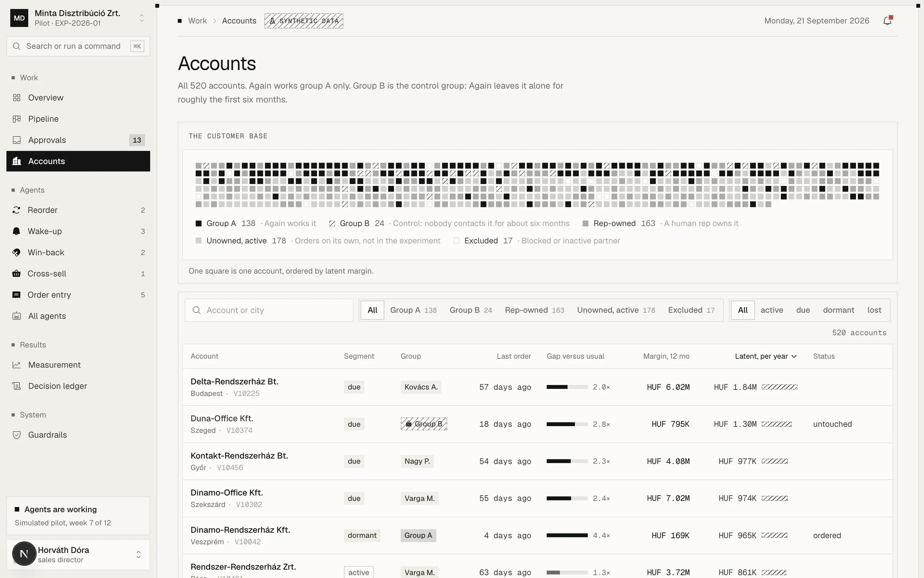The image size is (924, 578).
Task: Focus the Search or run a command box
Action: 78,46
